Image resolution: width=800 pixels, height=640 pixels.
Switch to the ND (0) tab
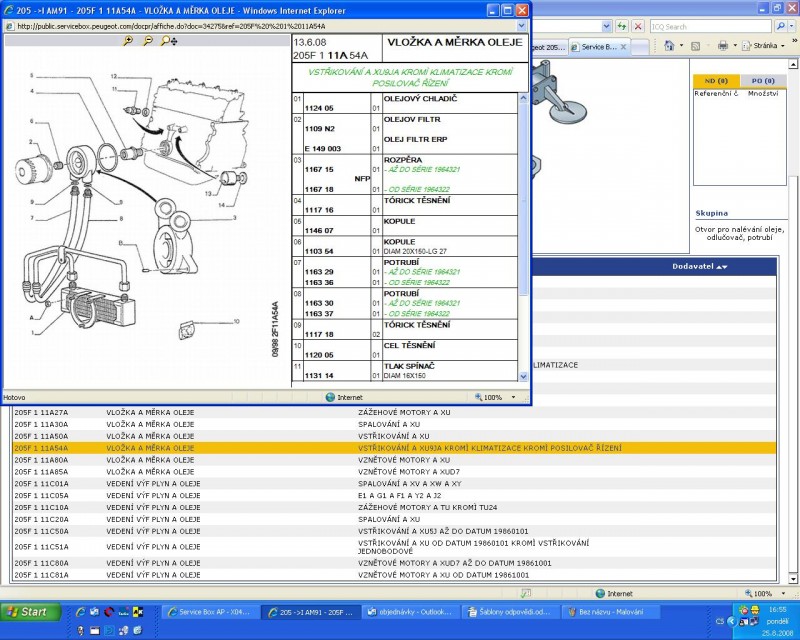pyautogui.click(x=716, y=80)
